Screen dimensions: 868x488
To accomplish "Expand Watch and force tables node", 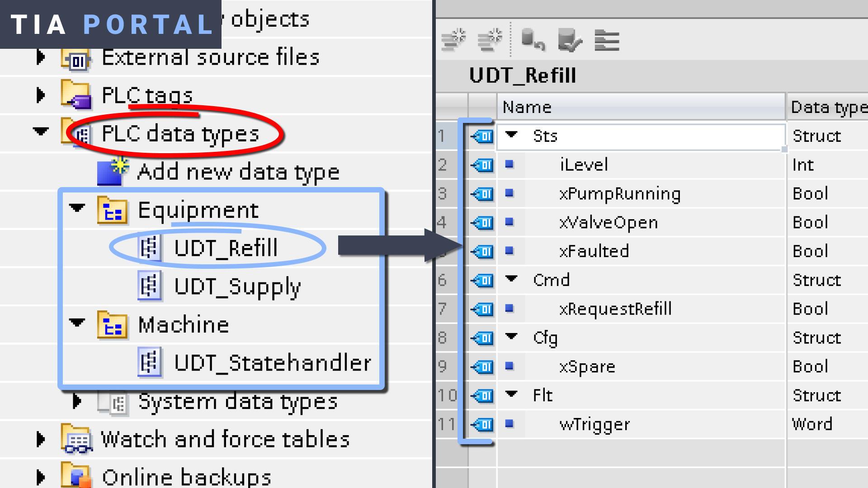I will pos(41,439).
